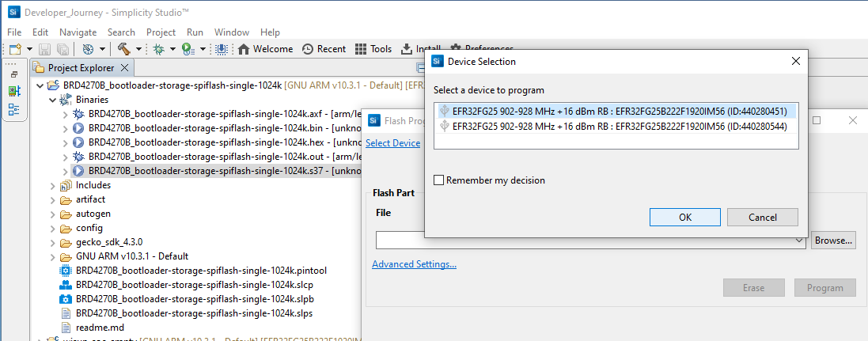The height and width of the screenshot is (341, 868).
Task: Click the New project toolbar icon
Action: pyautogui.click(x=16, y=49)
